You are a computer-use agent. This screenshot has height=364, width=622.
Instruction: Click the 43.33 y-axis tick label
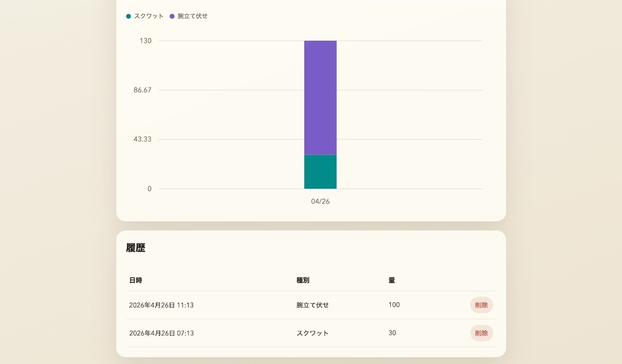142,139
